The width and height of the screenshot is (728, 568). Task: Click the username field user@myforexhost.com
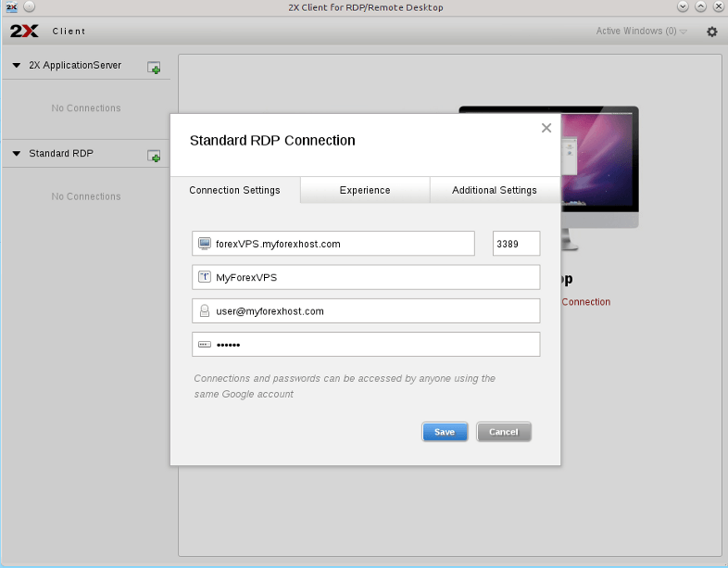point(366,310)
